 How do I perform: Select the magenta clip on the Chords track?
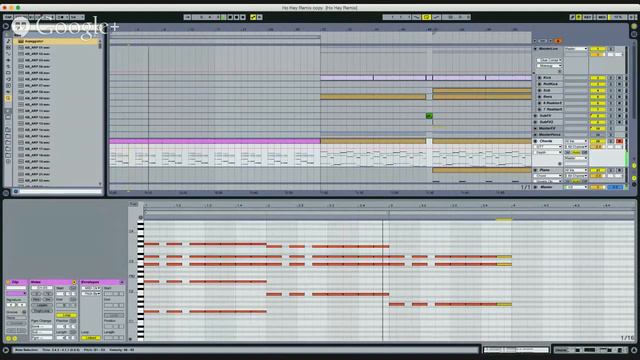pyautogui.click(x=215, y=141)
